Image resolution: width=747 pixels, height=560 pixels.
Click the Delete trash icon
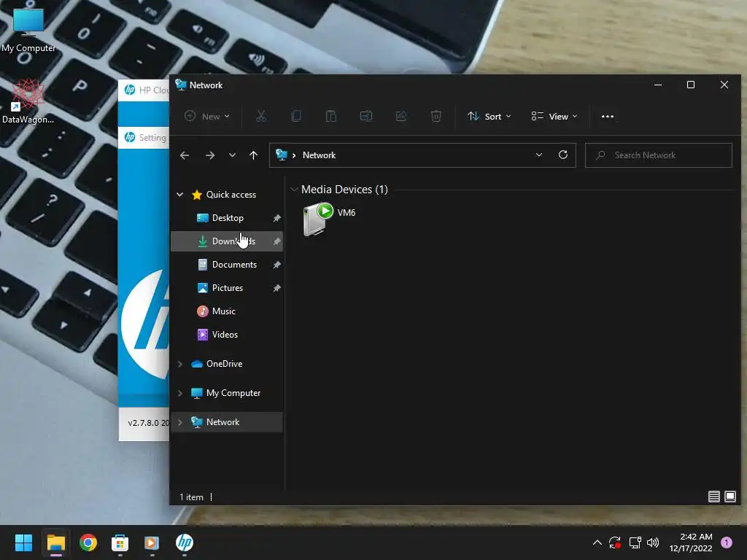tap(436, 116)
